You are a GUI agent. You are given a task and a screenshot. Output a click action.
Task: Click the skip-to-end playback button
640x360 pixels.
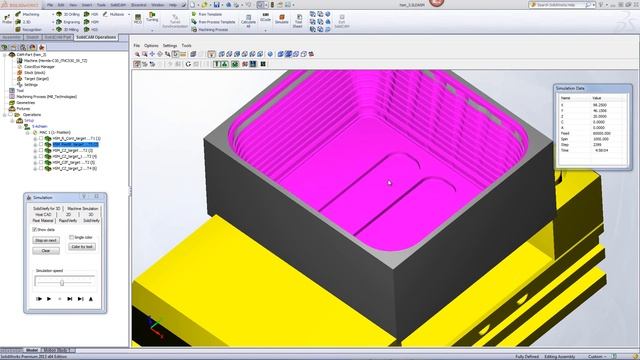click(x=80, y=299)
